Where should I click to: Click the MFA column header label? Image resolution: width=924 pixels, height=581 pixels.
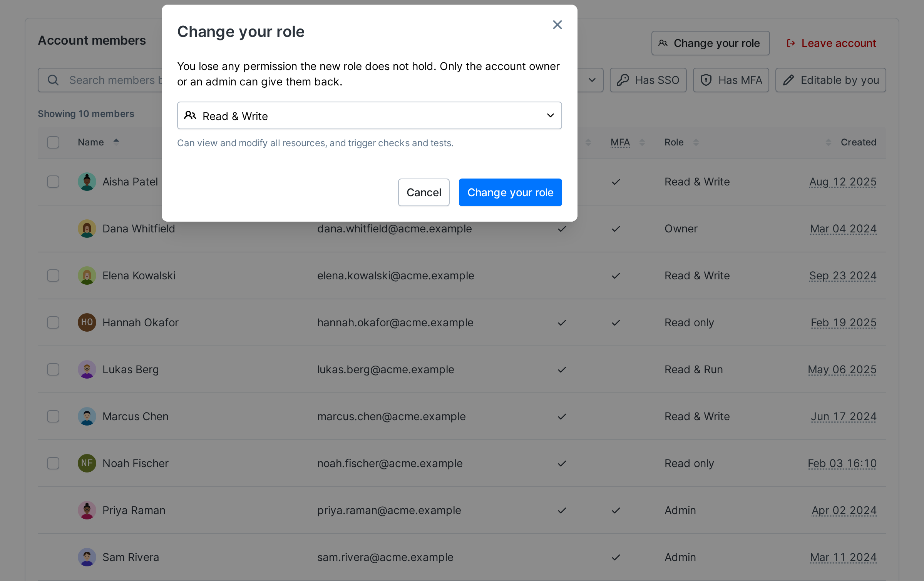(620, 142)
